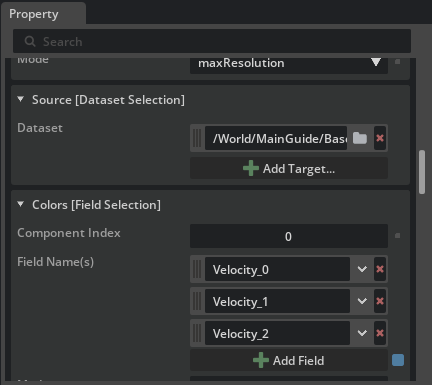Click the /World/MainGuide dataset path field
This screenshot has width=432, height=385.
276,138
